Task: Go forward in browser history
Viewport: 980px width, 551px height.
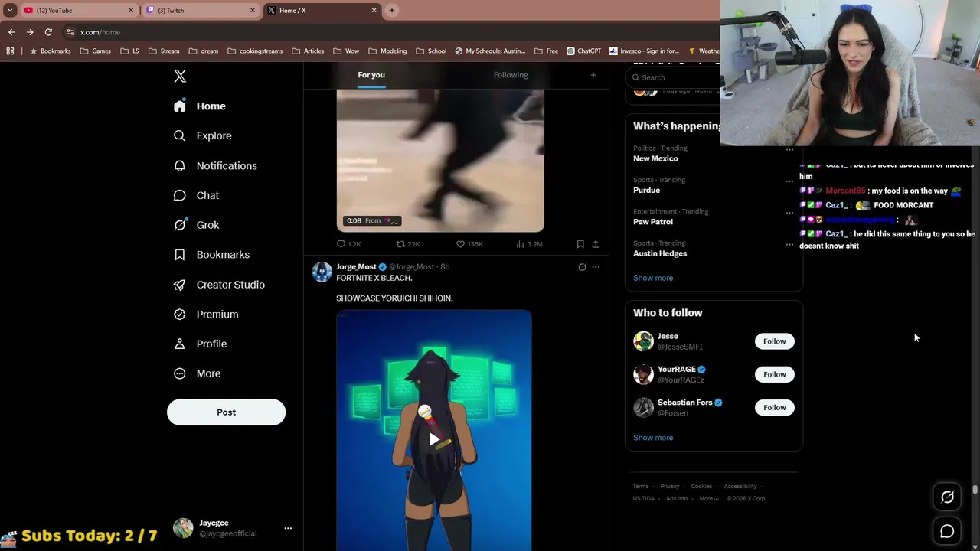Action: [x=30, y=32]
